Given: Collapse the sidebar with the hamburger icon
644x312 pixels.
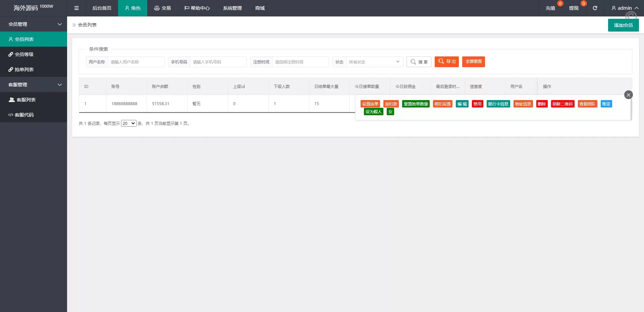Looking at the screenshot, I should tap(76, 8).
